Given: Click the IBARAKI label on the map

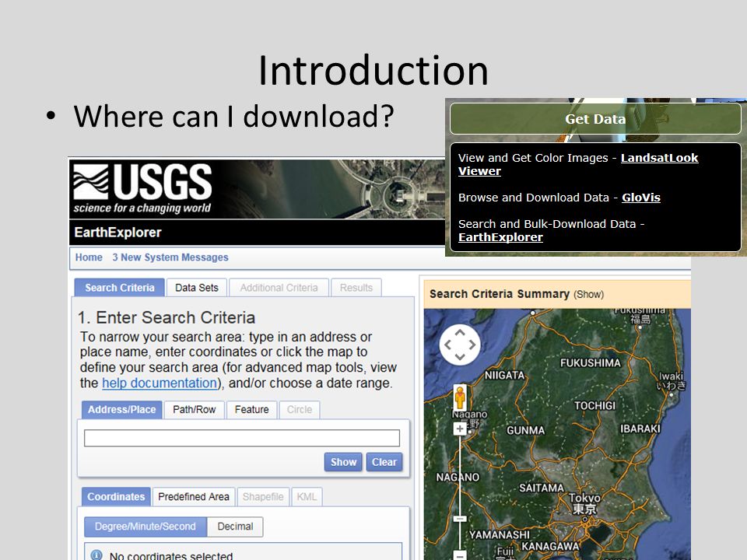Looking at the screenshot, I should [640, 429].
